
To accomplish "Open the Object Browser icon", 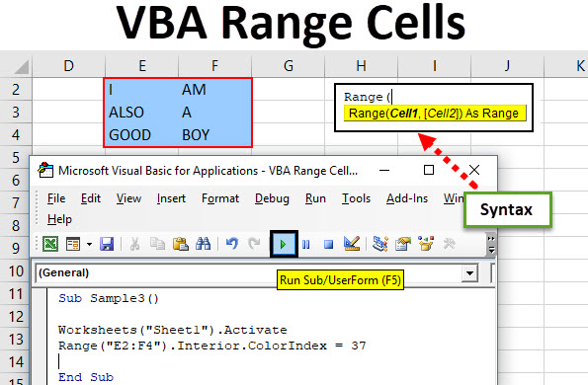I will click(x=426, y=244).
